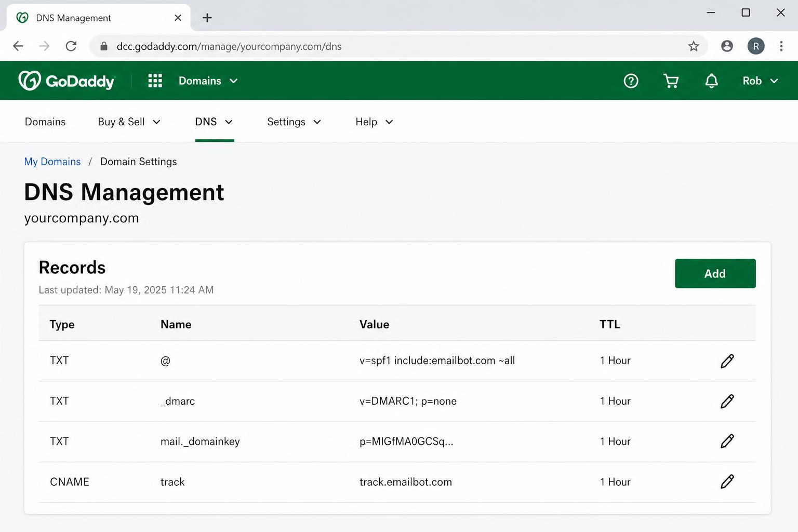Viewport: 798px width, 532px height.
Task: Open the shopping cart
Action: [x=671, y=81]
